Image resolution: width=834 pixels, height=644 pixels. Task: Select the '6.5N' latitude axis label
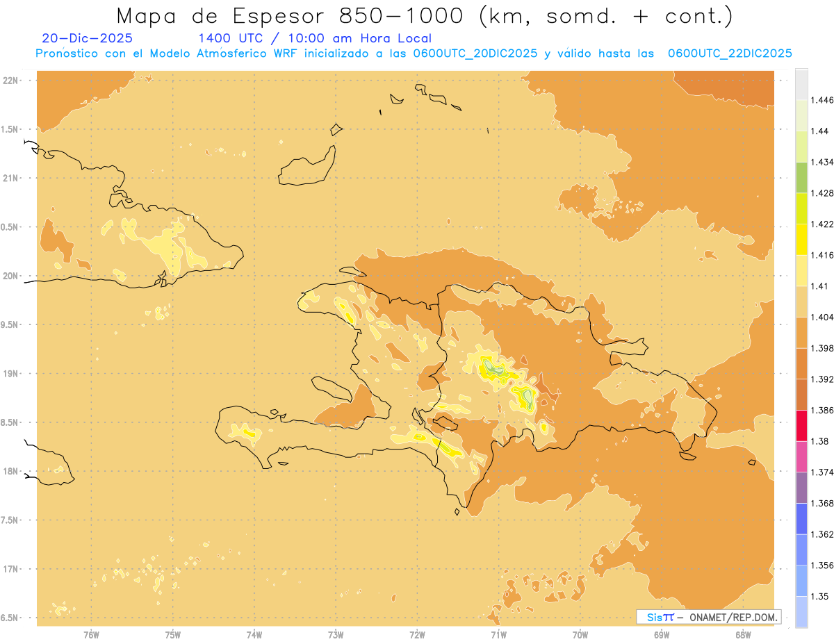point(10,618)
